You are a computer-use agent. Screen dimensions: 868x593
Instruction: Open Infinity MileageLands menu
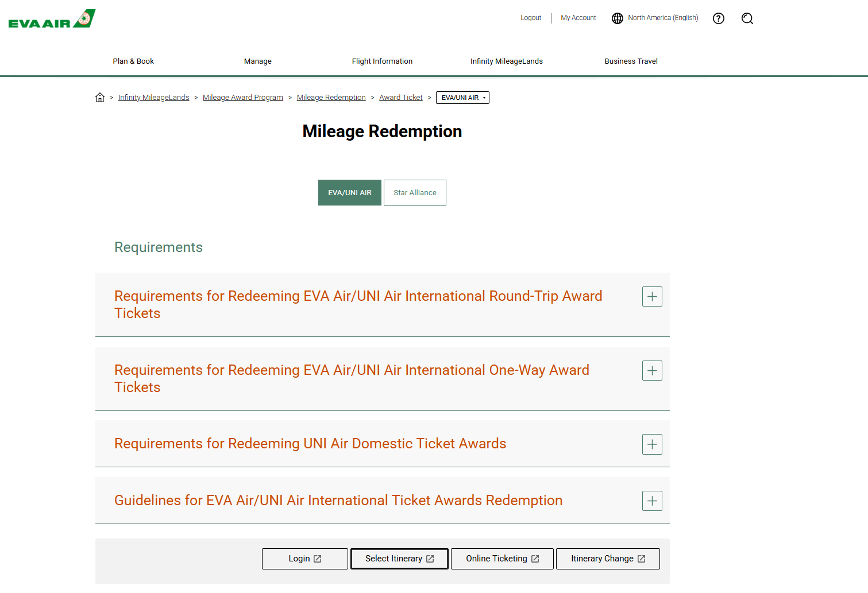(x=507, y=61)
